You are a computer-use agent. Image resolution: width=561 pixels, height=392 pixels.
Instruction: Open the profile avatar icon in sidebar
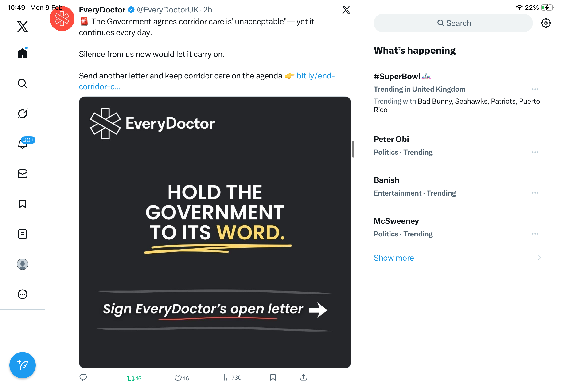(x=23, y=264)
